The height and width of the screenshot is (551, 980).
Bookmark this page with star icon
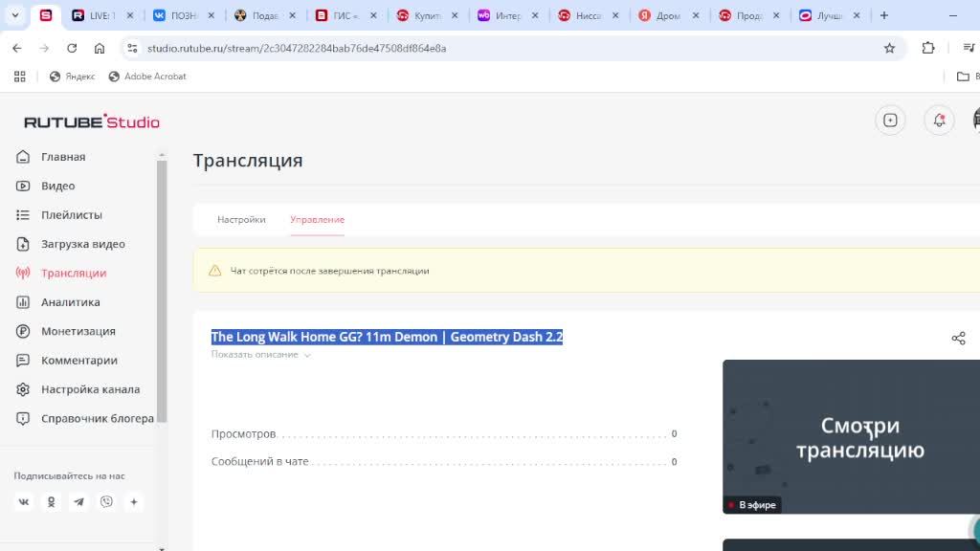click(889, 48)
